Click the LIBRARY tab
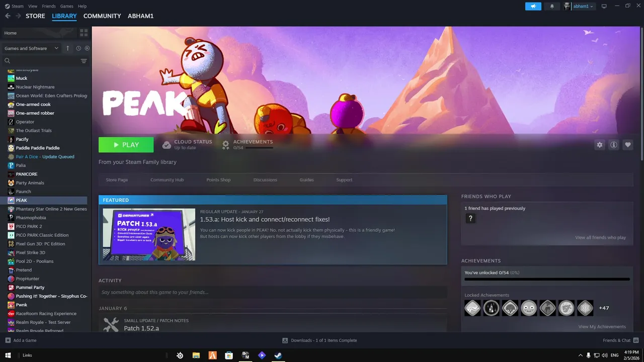Screen dimensions: 644x362 (64, 16)
